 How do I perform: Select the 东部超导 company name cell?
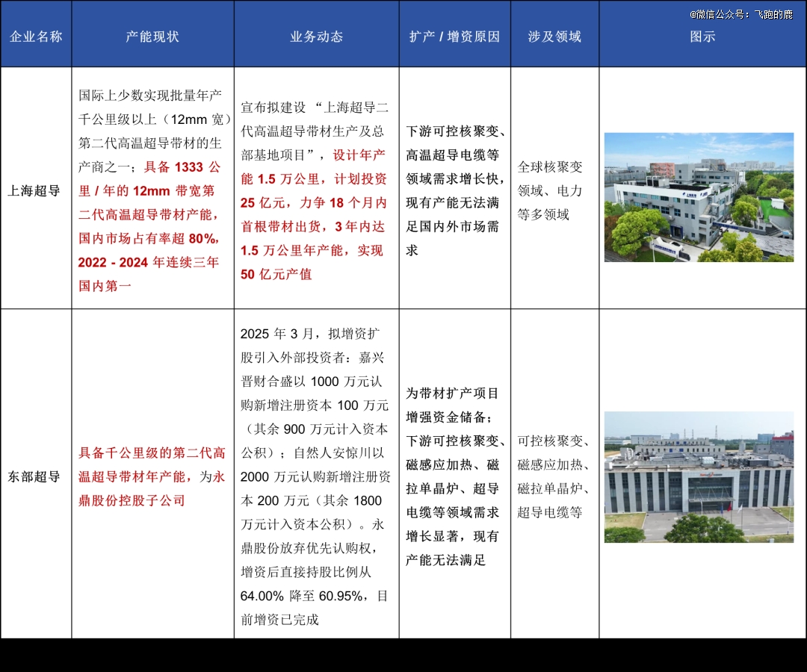click(x=34, y=476)
